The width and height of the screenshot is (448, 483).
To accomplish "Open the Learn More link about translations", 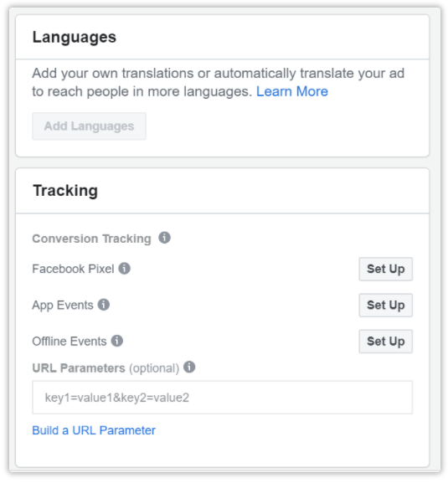I will coord(292,91).
